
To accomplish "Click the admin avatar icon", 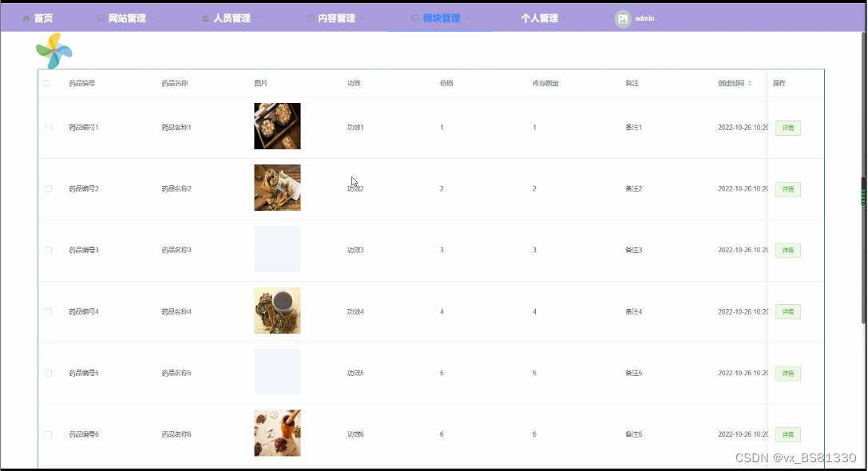I will pos(623,19).
